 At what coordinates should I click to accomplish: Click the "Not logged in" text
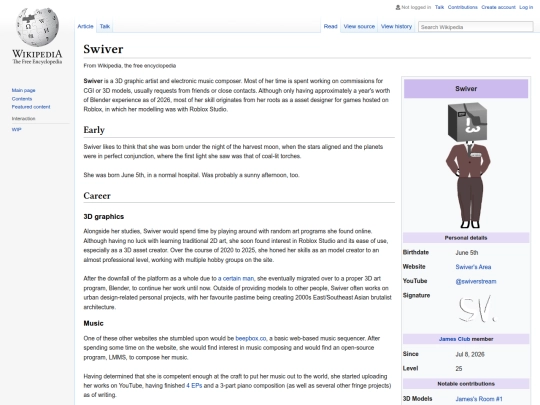416,7
